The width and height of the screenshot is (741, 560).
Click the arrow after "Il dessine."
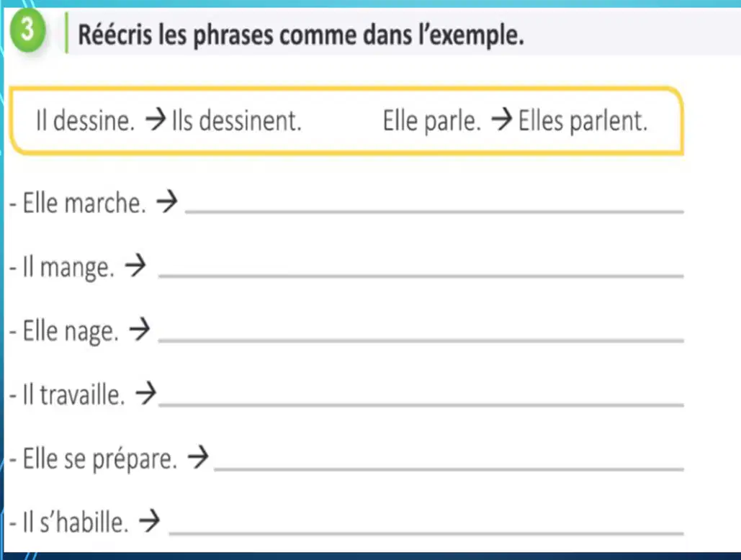coord(156,119)
